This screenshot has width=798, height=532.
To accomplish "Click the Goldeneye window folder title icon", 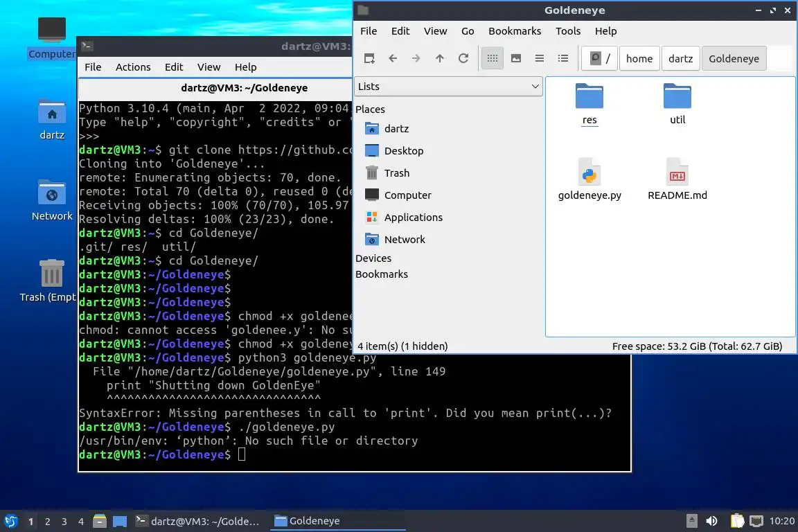I will coord(363,10).
